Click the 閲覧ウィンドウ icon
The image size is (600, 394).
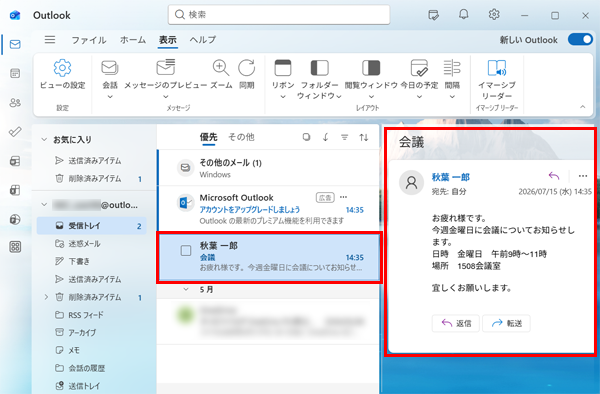371,68
